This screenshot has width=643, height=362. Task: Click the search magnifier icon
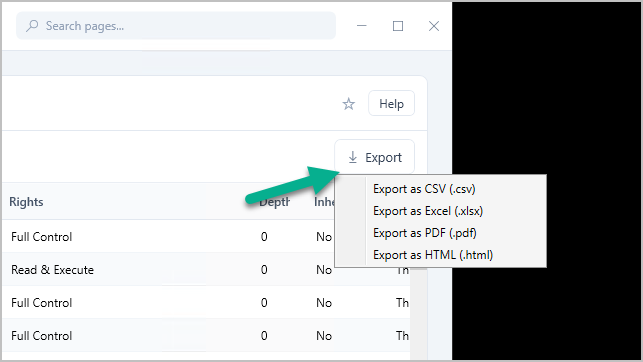pyautogui.click(x=32, y=26)
